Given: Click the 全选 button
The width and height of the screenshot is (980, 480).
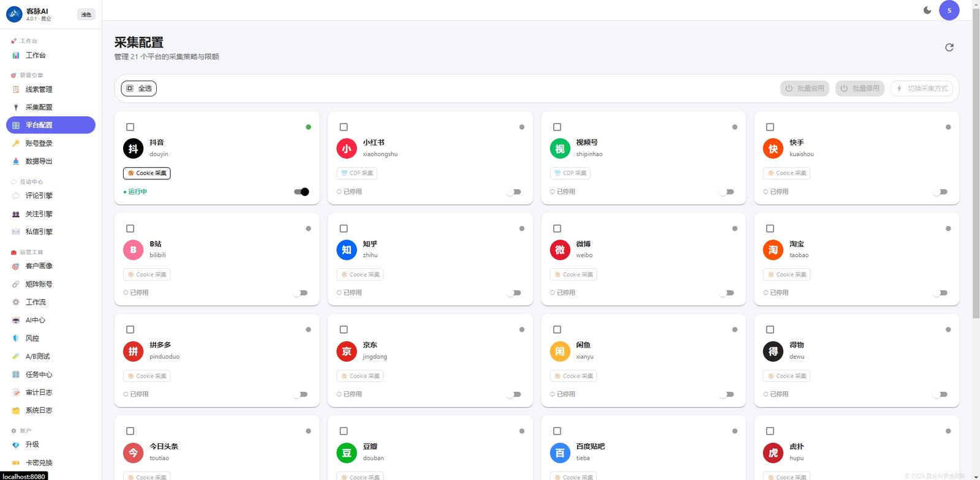Looking at the screenshot, I should [139, 89].
